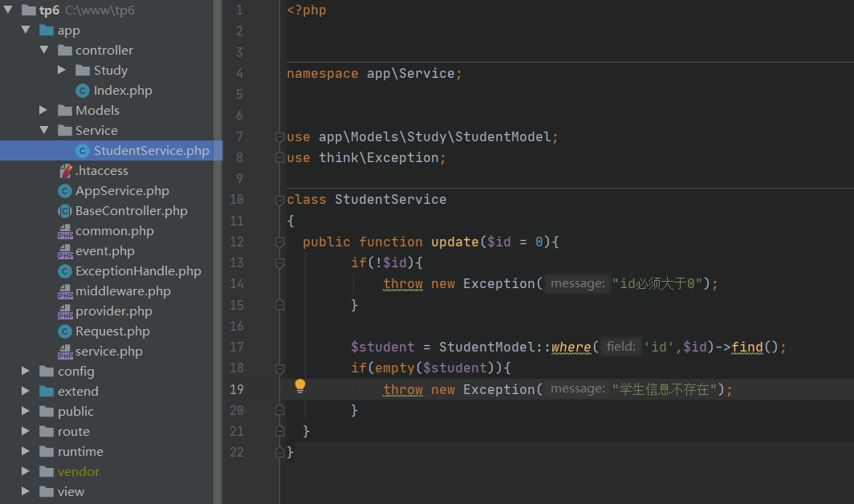Click the Models folder icon

point(65,111)
